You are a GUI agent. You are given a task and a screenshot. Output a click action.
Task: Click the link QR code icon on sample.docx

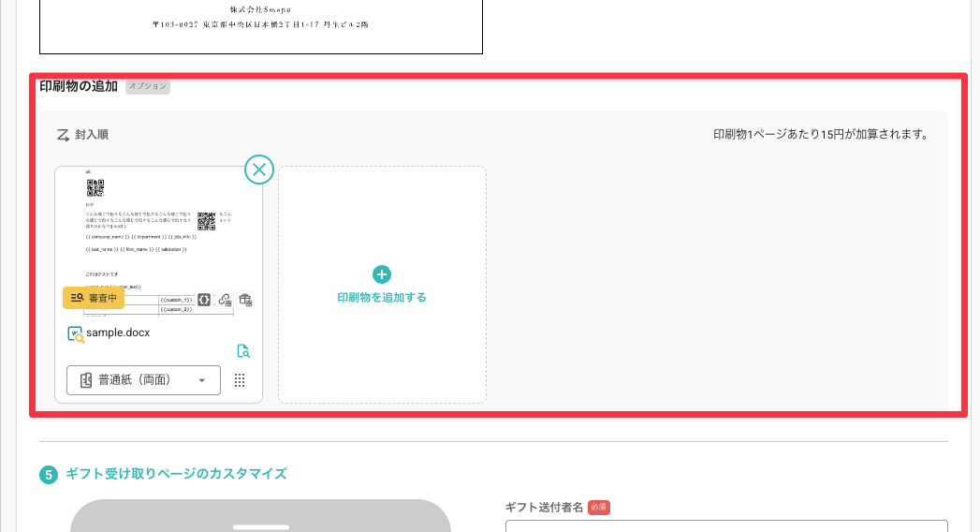225,300
